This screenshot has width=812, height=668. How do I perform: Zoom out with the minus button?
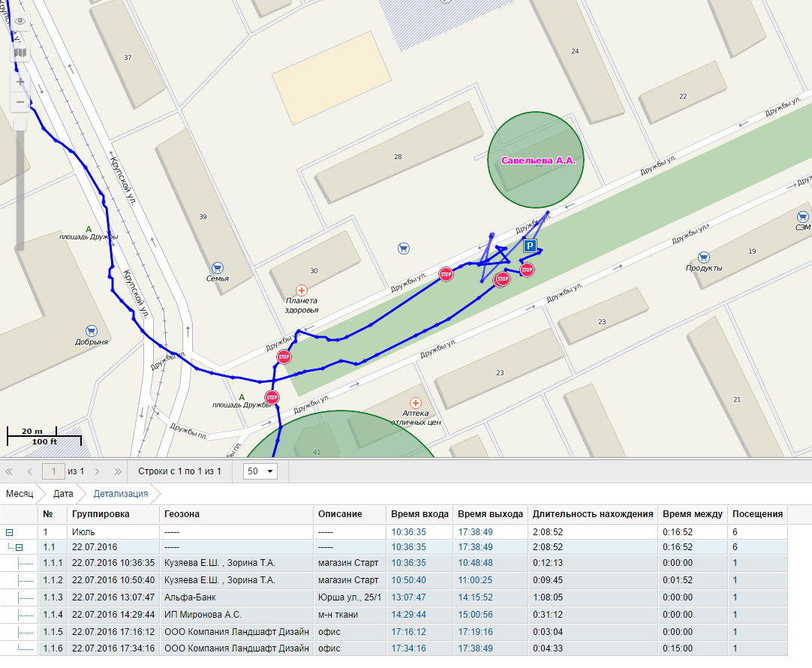[x=20, y=102]
